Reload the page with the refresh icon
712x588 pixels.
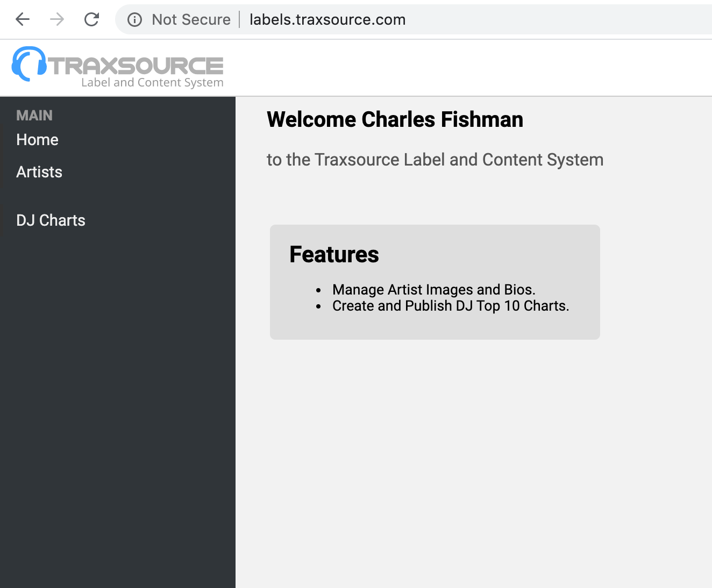tap(92, 20)
